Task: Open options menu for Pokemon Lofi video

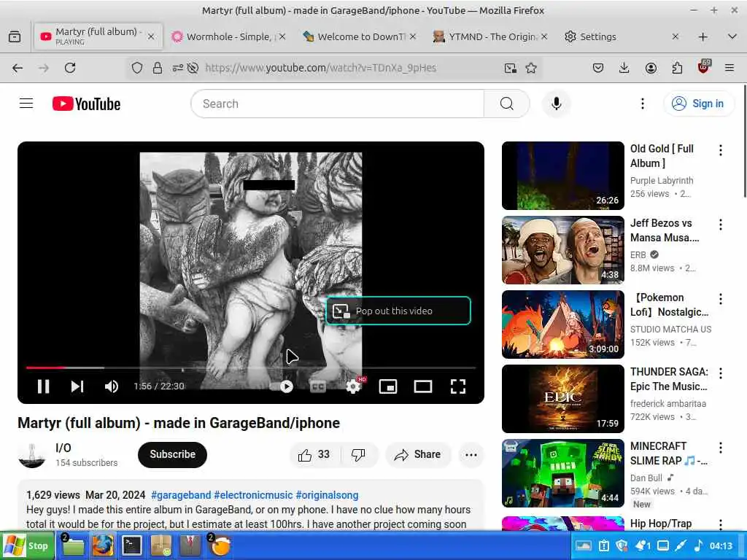Action: tap(720, 299)
